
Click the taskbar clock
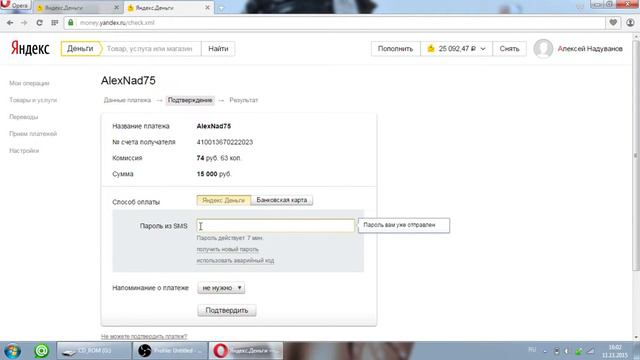(x=615, y=351)
